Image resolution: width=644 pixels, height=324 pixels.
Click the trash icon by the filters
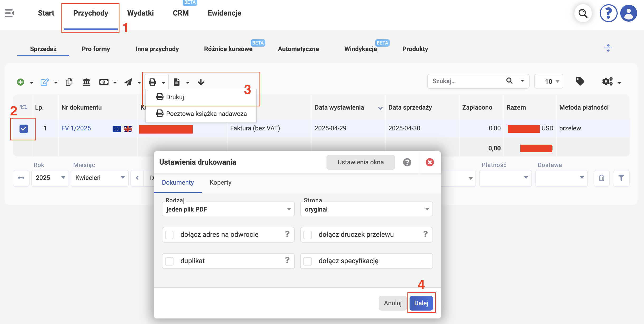tap(602, 178)
